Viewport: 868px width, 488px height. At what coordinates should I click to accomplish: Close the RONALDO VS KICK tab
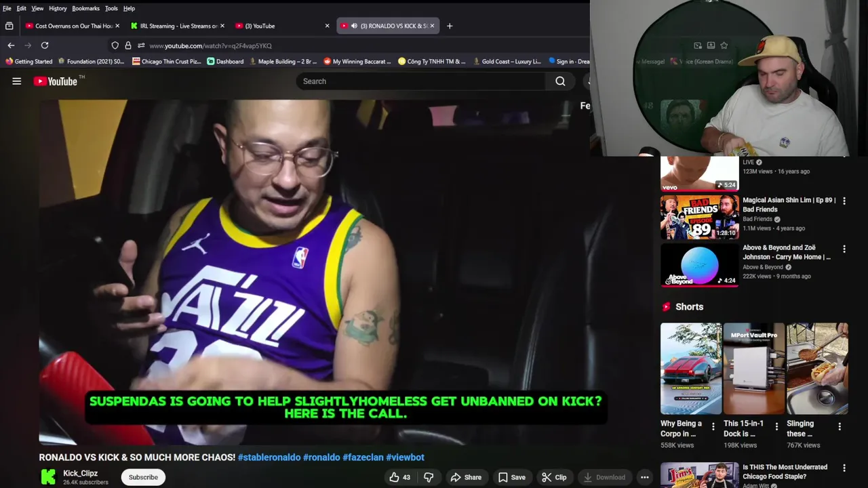coord(432,26)
